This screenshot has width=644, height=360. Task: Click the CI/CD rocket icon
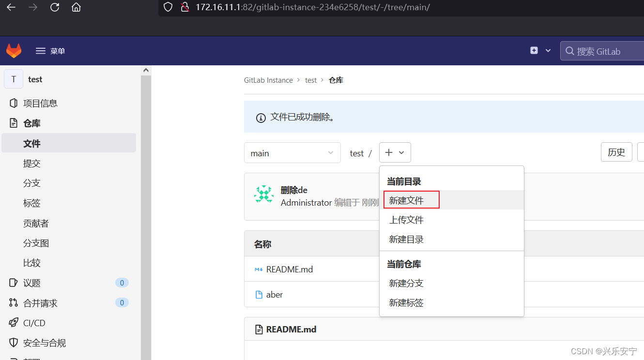tap(14, 323)
